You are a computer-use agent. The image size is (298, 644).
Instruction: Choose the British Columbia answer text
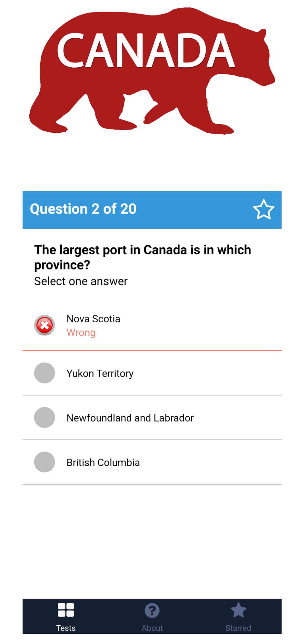point(103,462)
